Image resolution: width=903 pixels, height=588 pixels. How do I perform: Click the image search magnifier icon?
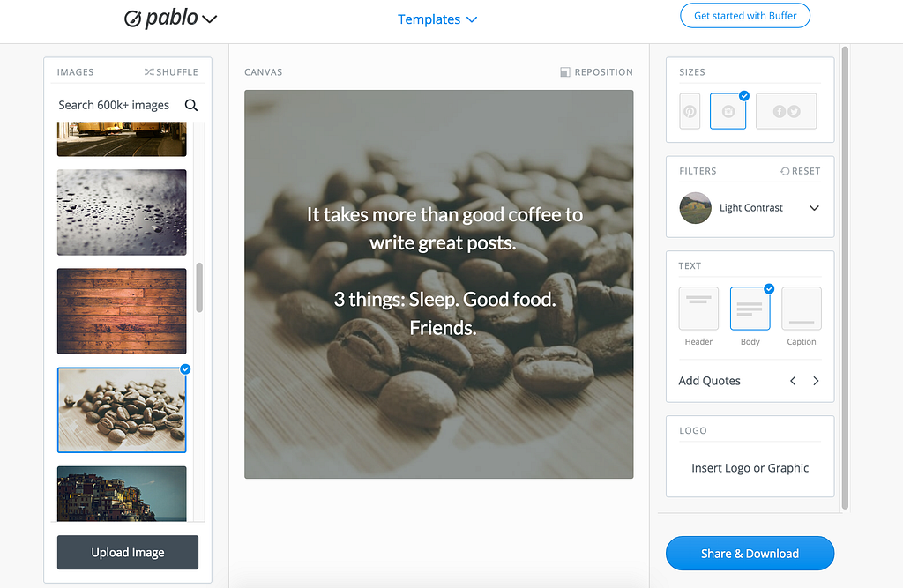[191, 105]
